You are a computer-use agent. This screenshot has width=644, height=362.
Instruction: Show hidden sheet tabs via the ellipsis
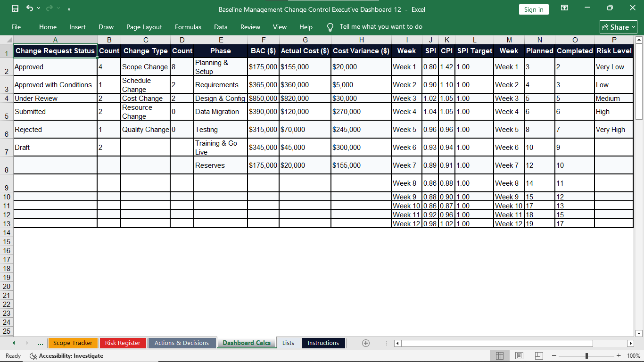point(41,343)
